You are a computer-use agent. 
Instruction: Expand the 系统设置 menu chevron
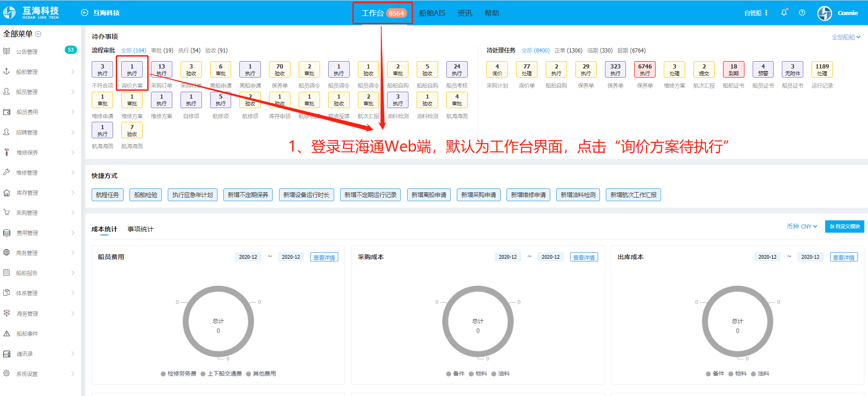point(73,374)
